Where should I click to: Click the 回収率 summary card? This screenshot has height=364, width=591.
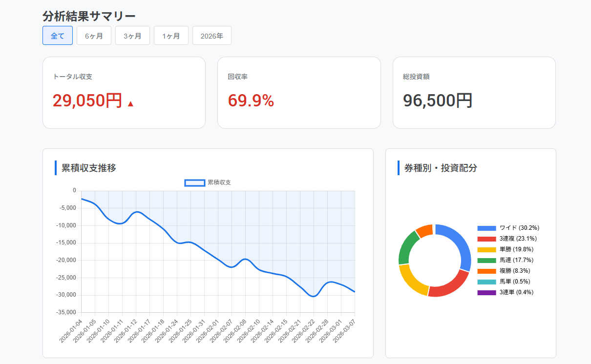click(299, 93)
